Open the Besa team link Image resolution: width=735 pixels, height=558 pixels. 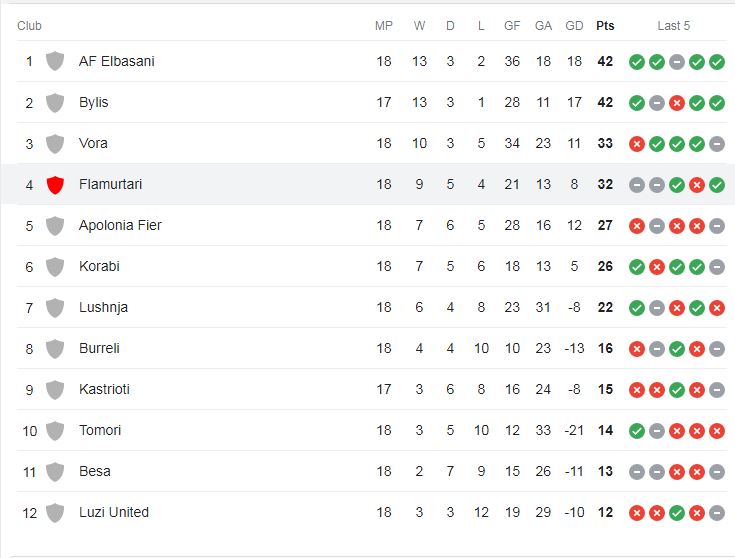95,471
